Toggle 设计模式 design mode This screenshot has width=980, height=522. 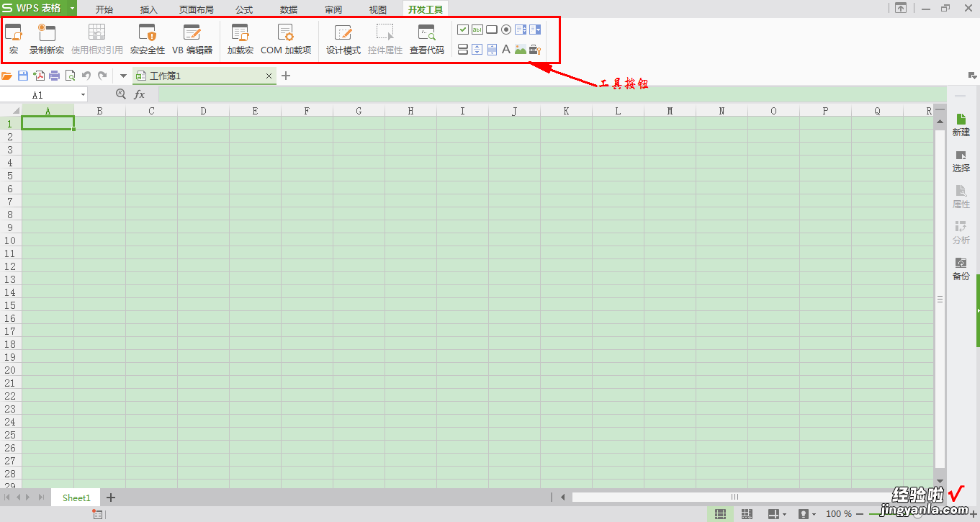[343, 40]
